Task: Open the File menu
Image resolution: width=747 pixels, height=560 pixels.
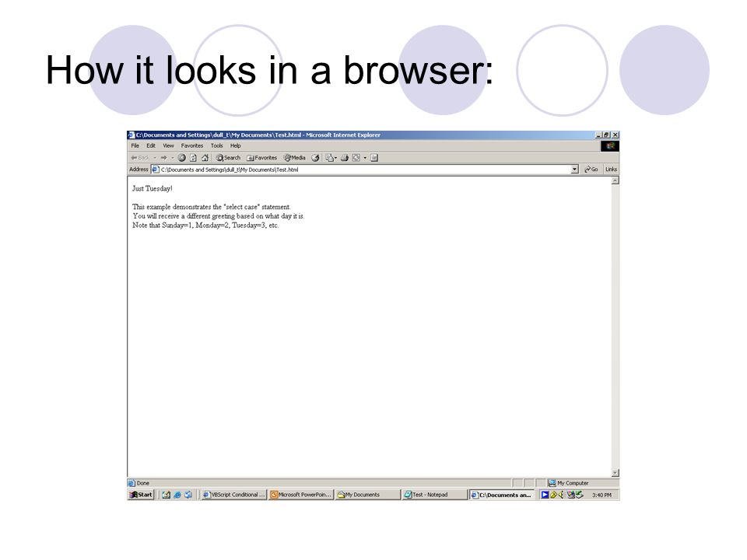Action: pyautogui.click(x=135, y=145)
